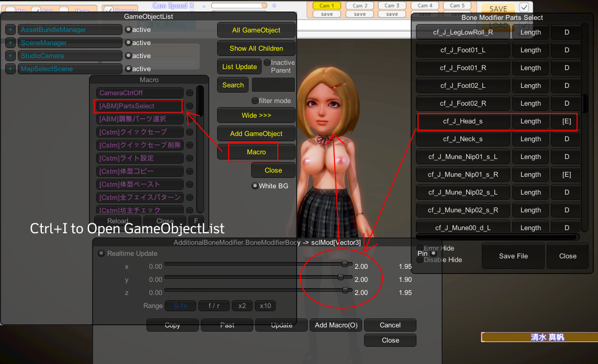Run the CameraCtrlOff macro
The width and height of the screenshot is (598, 364).
tap(140, 93)
